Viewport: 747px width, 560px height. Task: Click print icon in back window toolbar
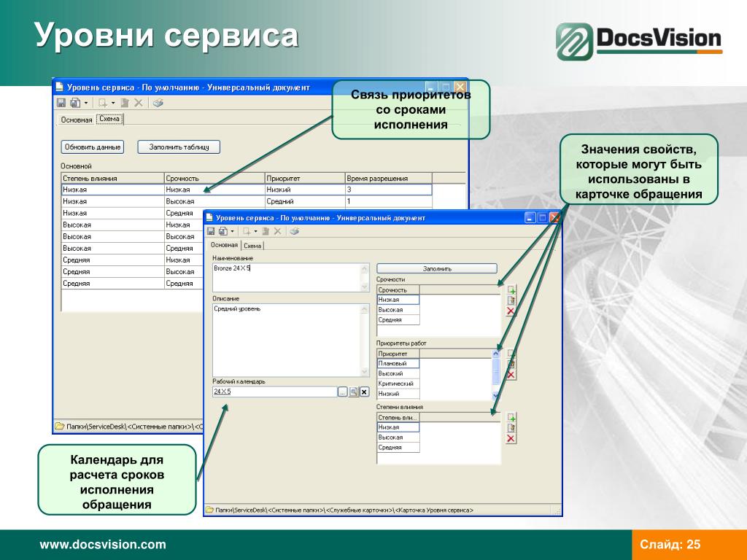[x=158, y=102]
